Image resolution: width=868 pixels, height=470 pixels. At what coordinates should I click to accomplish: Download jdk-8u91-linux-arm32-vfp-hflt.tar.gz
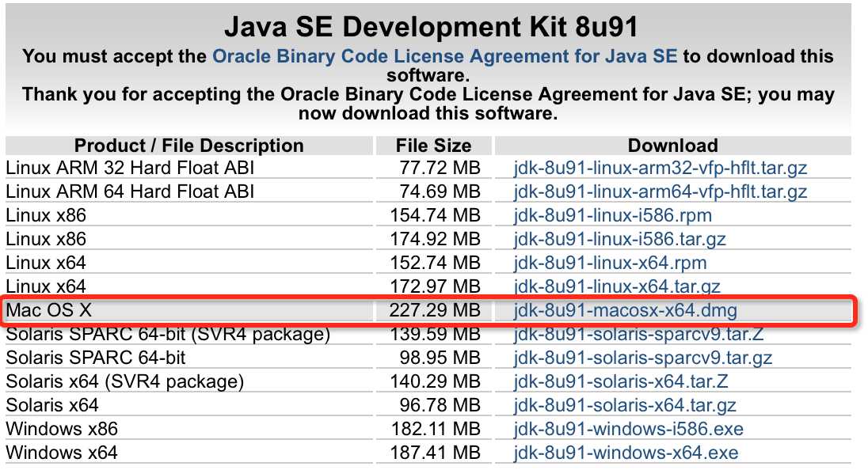tap(661, 168)
